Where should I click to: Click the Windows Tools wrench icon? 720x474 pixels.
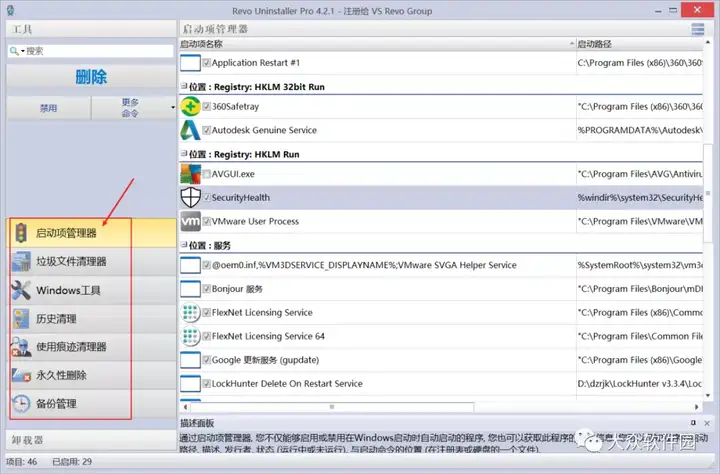coord(21,290)
